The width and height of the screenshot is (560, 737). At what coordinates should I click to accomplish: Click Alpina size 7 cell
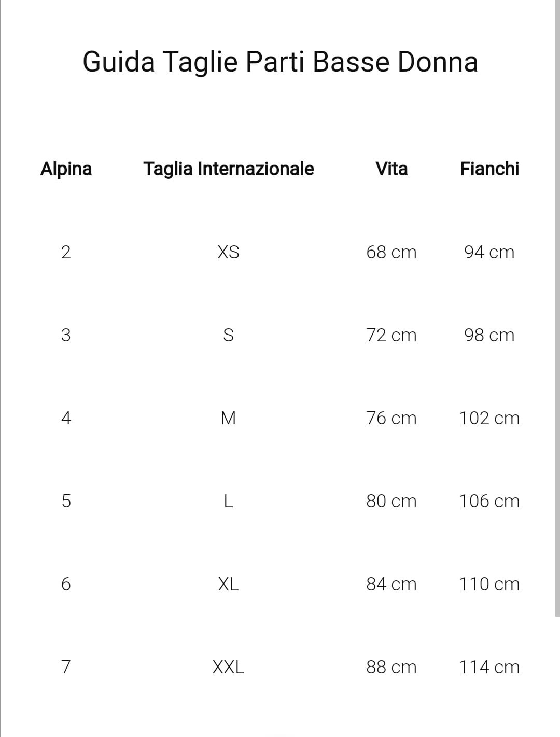click(x=66, y=667)
